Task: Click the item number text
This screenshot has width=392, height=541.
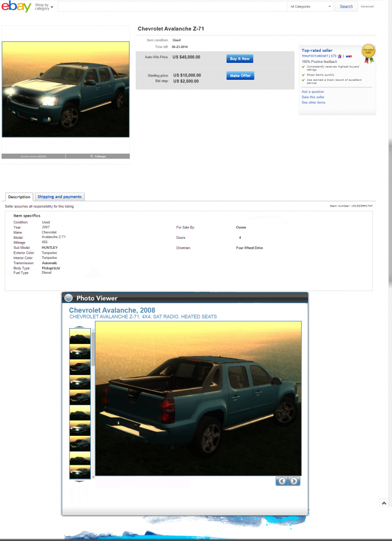Action: click(x=351, y=206)
